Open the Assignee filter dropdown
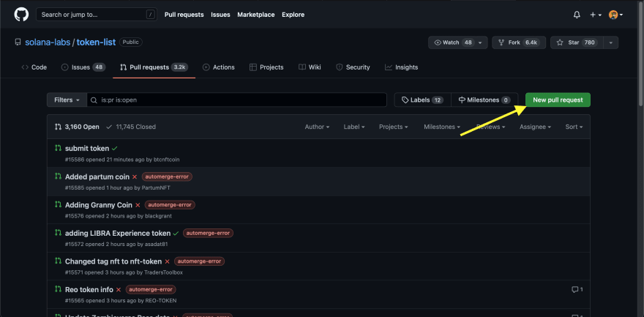Viewport: 644px width, 317px height. point(535,127)
